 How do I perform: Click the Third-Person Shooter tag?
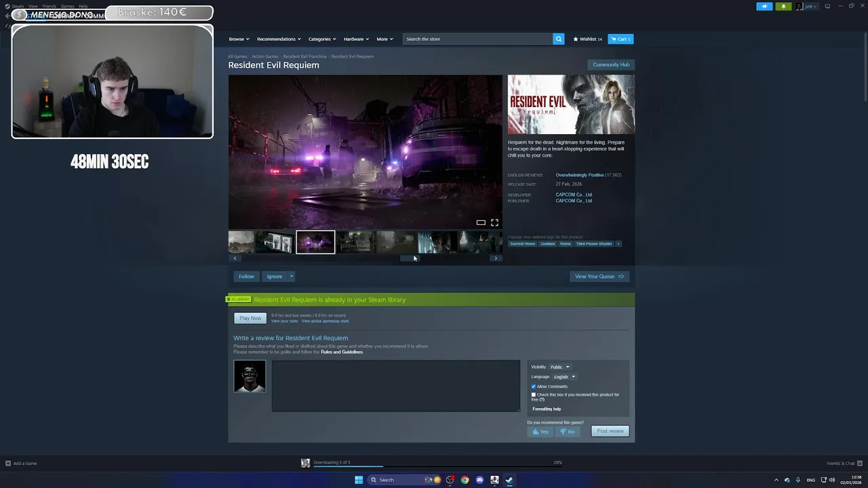click(594, 243)
